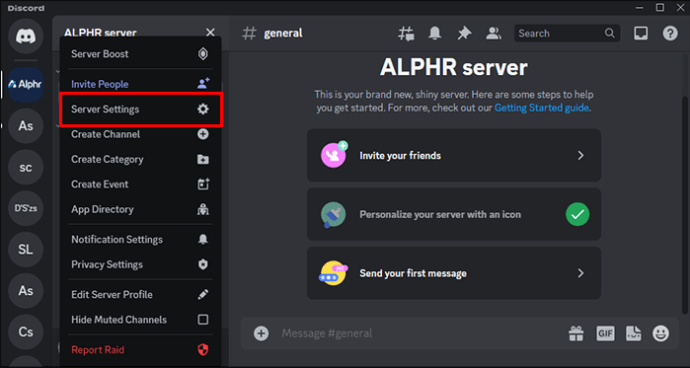
Task: Focus the Message #general input box
Action: pos(418,333)
